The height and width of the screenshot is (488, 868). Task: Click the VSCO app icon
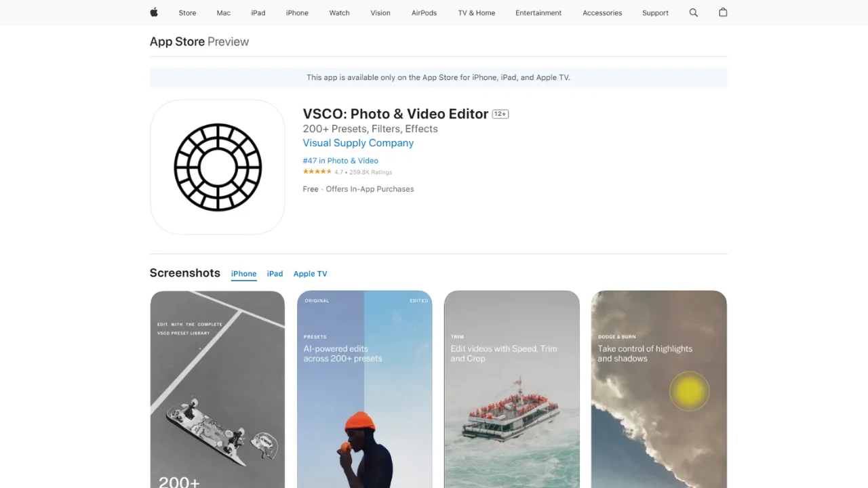pyautogui.click(x=217, y=167)
